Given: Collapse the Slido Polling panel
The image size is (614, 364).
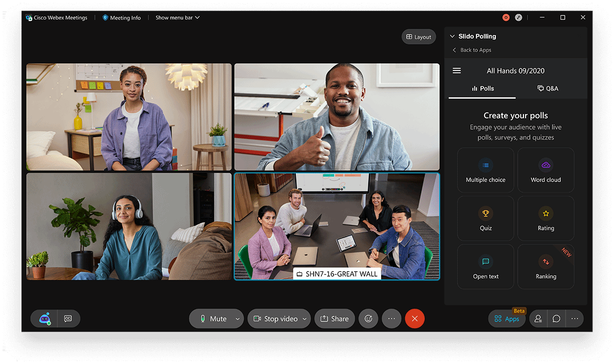Looking at the screenshot, I should 452,36.
